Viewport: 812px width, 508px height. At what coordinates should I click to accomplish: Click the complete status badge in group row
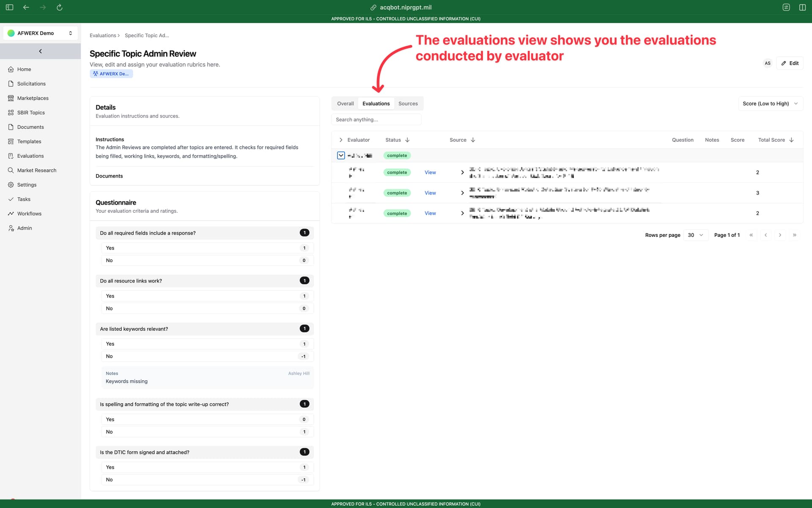tap(397, 156)
